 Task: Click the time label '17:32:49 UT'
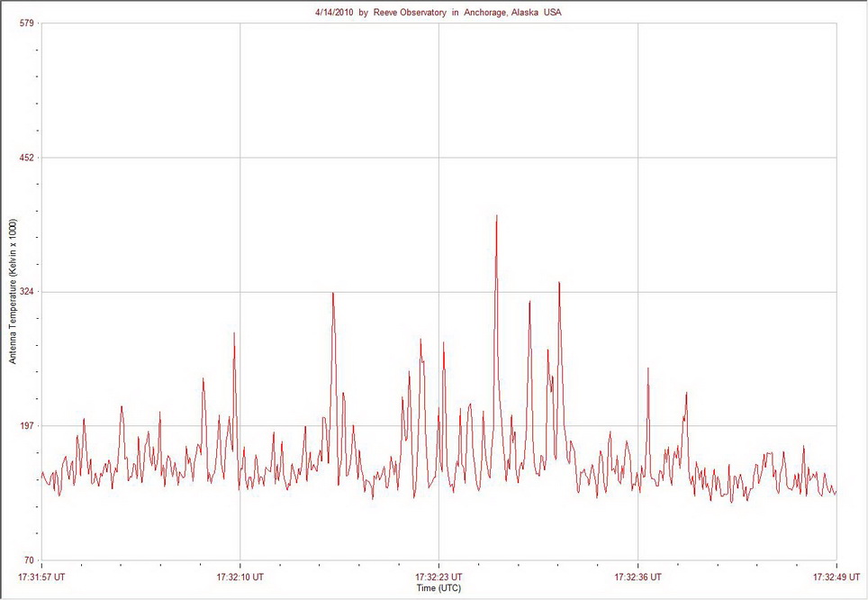[x=836, y=577]
